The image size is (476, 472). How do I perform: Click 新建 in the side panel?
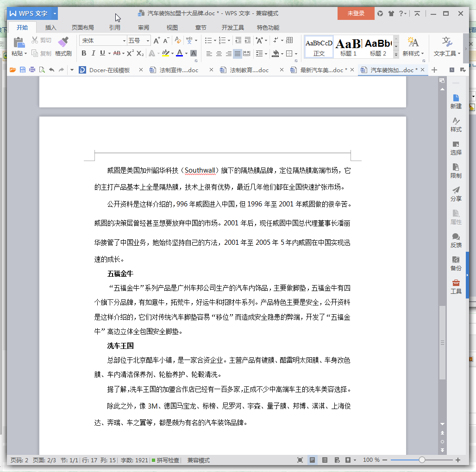[x=456, y=102]
